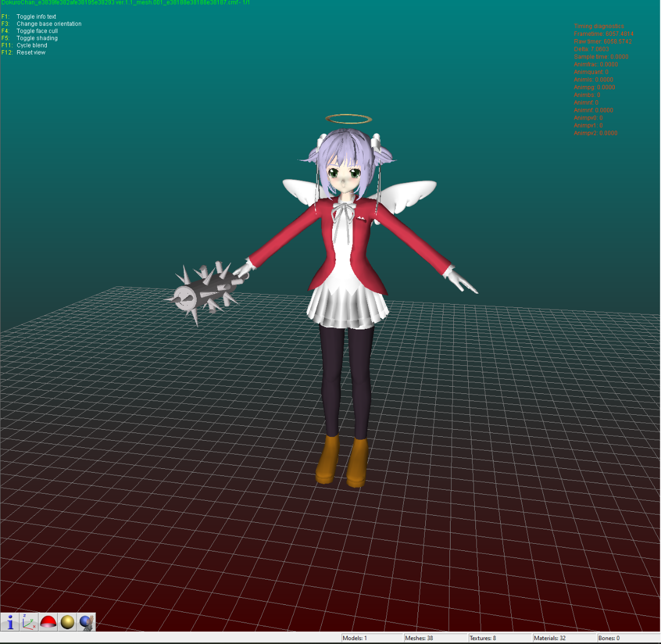The image size is (661, 644).
Task: Click the 'Reset view' help line
Action: (x=31, y=52)
